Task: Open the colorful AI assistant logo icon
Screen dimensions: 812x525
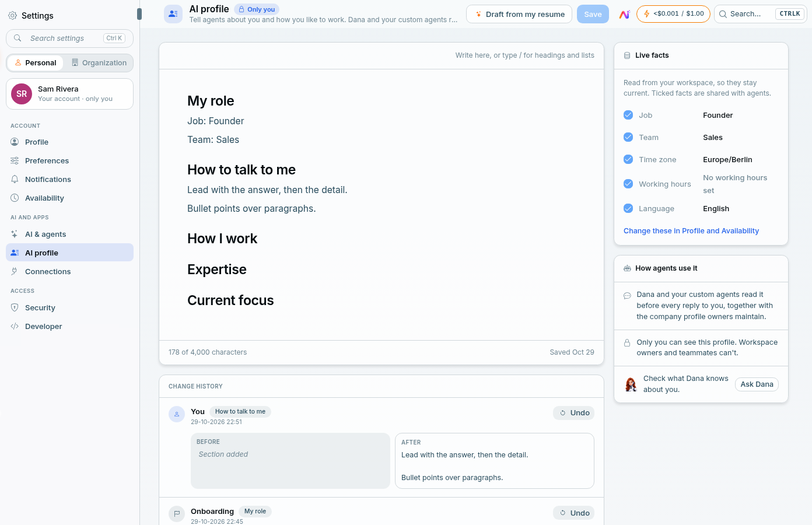Action: pyautogui.click(x=624, y=14)
